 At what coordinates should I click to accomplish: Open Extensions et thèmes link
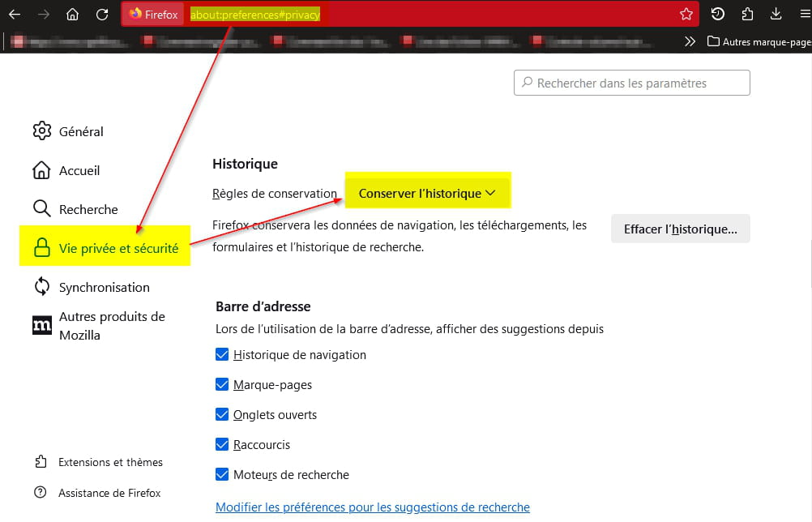point(98,462)
